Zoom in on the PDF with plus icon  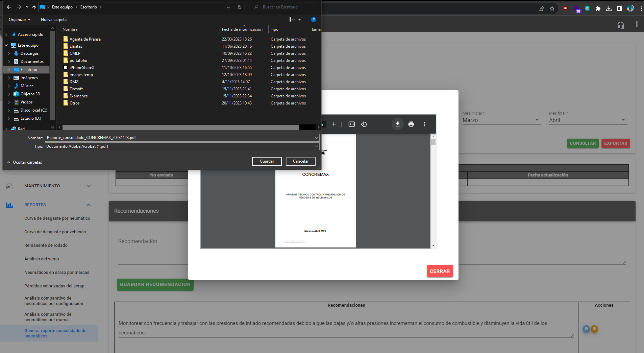(x=334, y=124)
